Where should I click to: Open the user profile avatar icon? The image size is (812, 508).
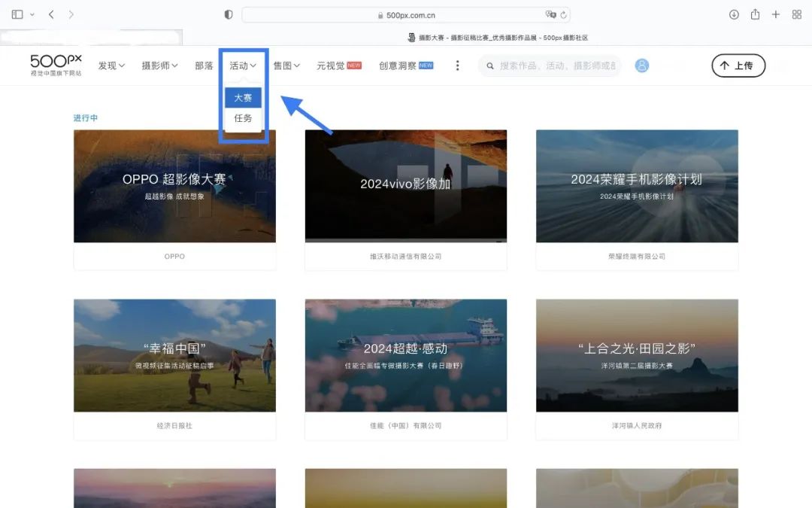(x=641, y=65)
